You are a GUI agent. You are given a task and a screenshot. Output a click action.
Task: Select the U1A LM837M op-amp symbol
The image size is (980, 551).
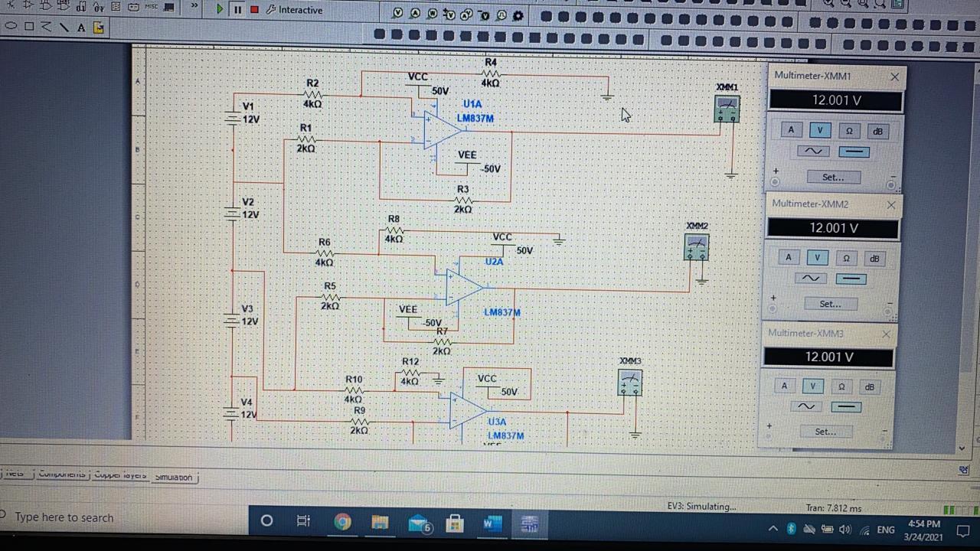(442, 130)
